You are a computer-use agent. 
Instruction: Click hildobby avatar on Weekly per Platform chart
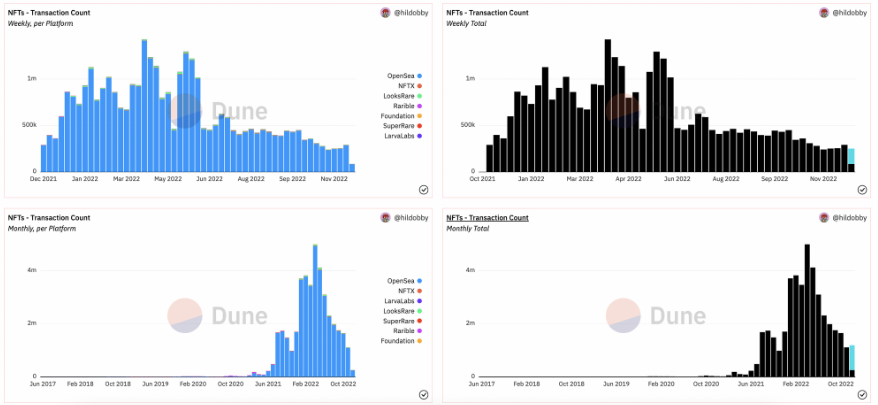point(385,12)
